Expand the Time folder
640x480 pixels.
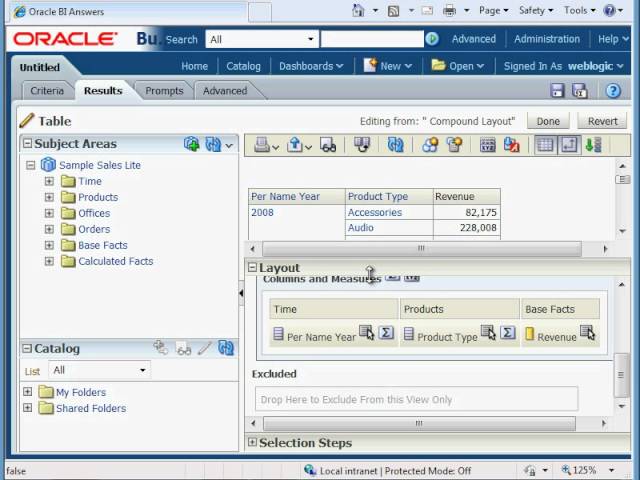(49, 181)
